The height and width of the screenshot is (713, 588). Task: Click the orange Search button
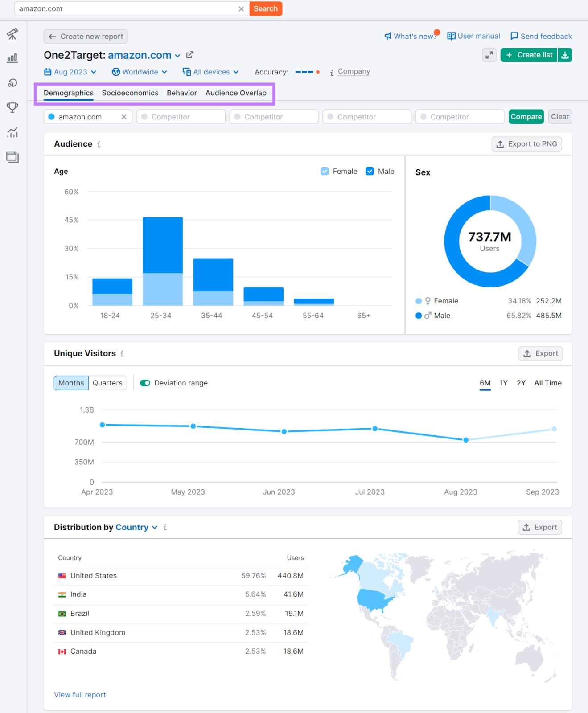tap(266, 9)
